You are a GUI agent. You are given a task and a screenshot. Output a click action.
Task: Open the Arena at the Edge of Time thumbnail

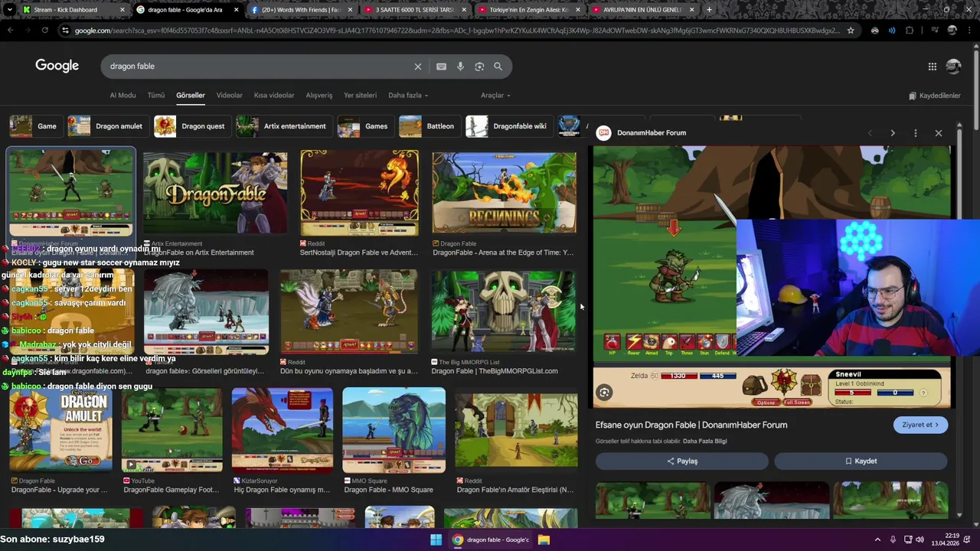[504, 192]
